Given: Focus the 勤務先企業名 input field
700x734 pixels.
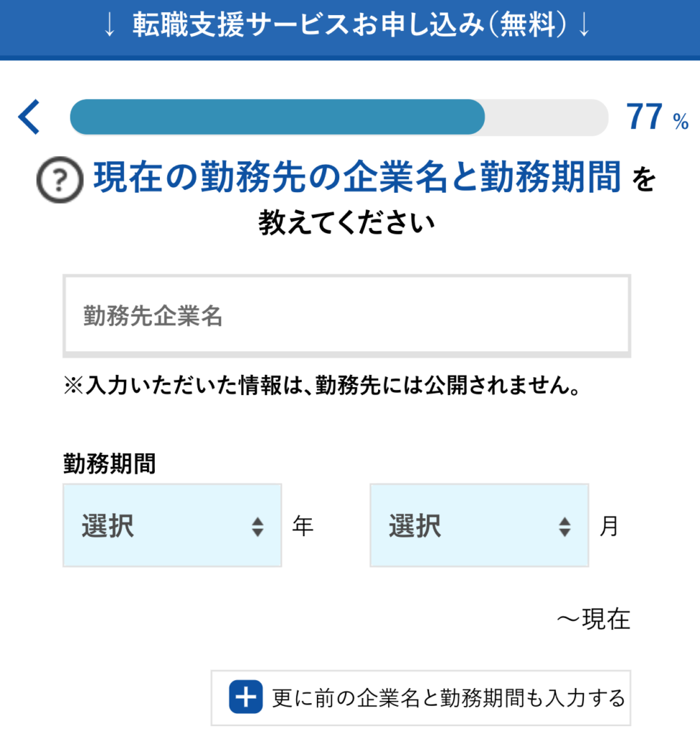Looking at the screenshot, I should pos(346,315).
